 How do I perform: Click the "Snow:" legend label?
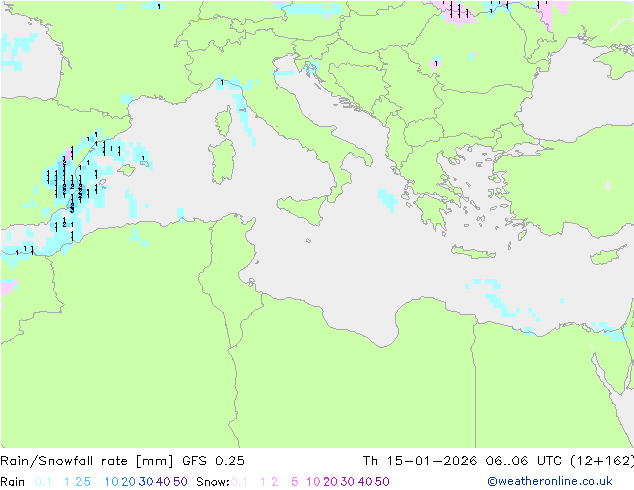click(x=213, y=482)
